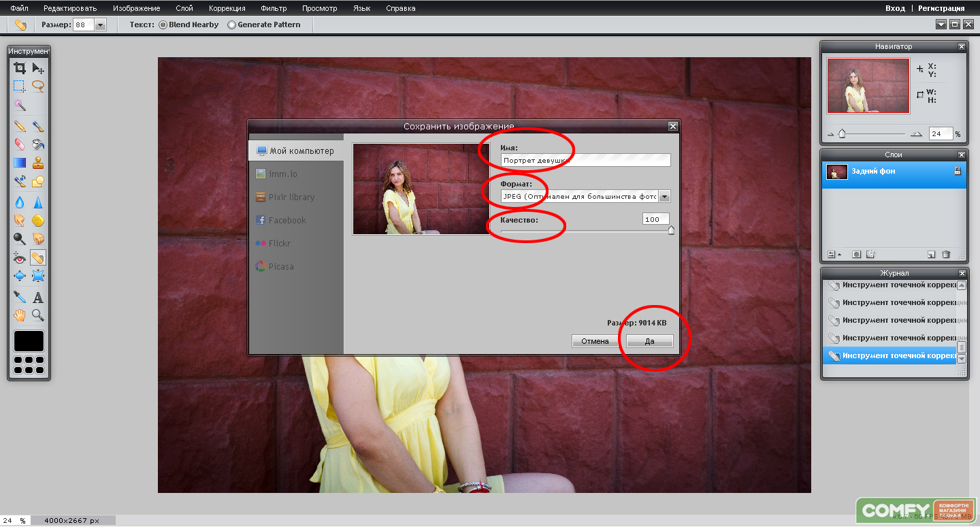Open the Фильтр menu

point(274,8)
